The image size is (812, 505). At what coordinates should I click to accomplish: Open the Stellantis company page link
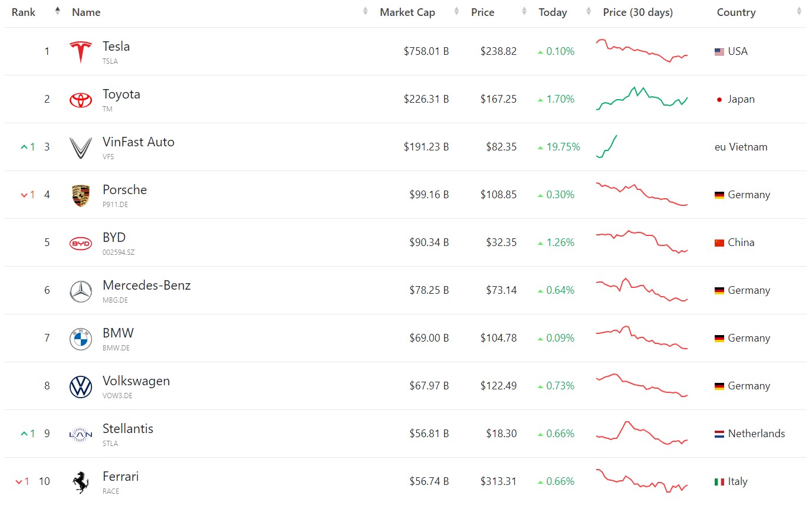pyautogui.click(x=128, y=429)
